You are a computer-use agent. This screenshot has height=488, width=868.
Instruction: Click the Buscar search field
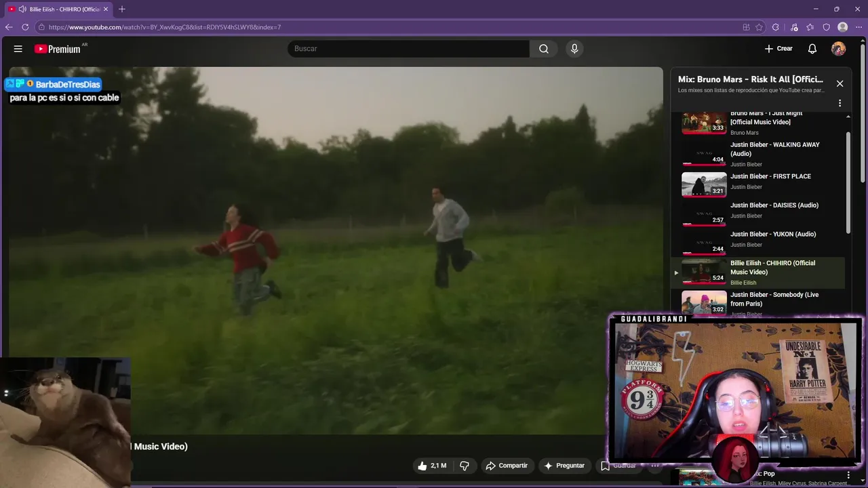tap(408, 49)
